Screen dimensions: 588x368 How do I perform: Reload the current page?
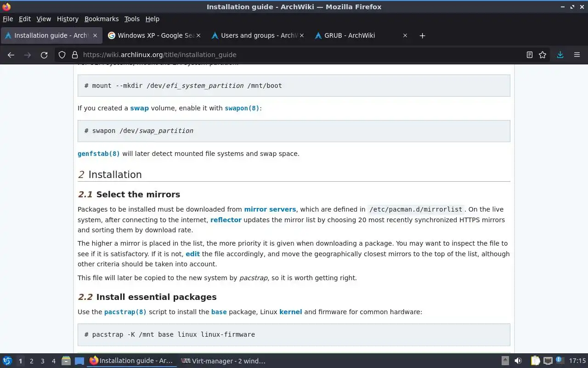(x=44, y=55)
